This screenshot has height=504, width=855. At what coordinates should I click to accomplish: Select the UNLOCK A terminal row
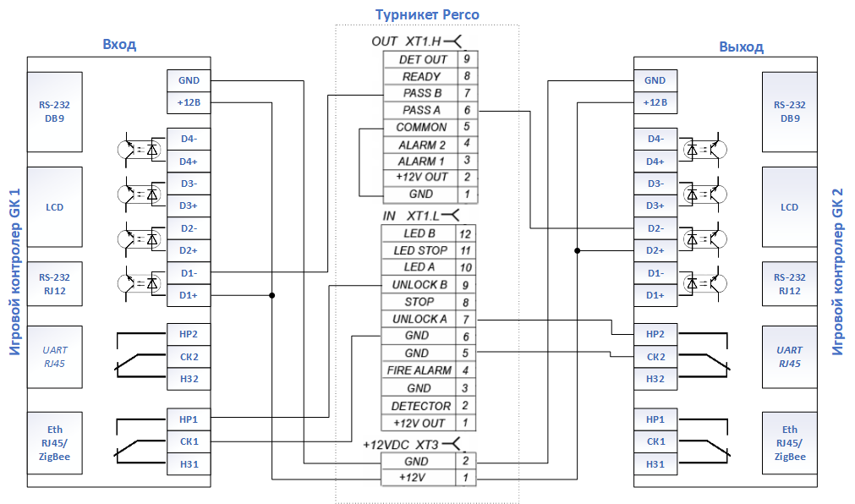pos(429,319)
